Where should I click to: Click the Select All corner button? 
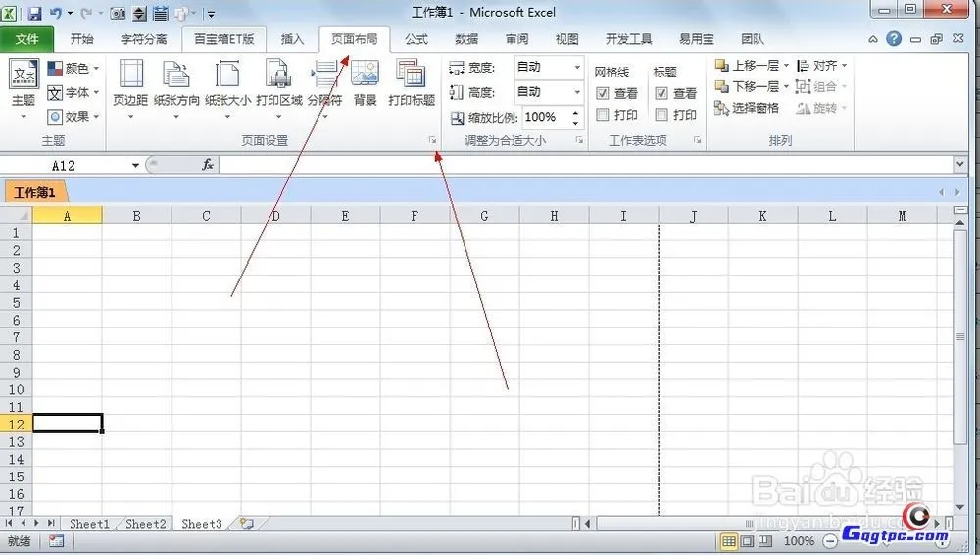(17, 216)
